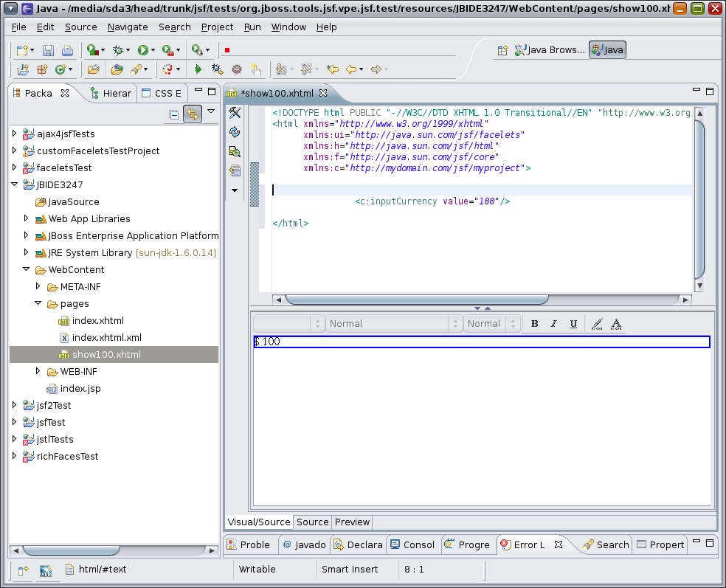Click the Print icon in toolbar
This screenshot has height=588, width=726.
click(67, 50)
